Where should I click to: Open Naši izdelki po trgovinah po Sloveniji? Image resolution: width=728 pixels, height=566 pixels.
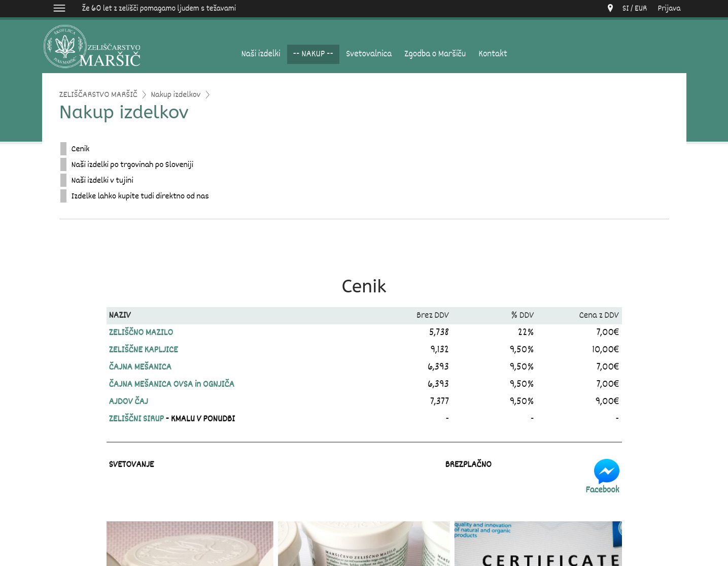click(132, 164)
